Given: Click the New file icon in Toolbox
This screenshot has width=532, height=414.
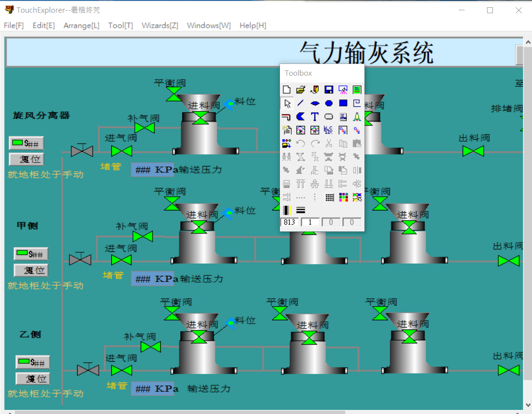Looking at the screenshot, I should (287, 90).
